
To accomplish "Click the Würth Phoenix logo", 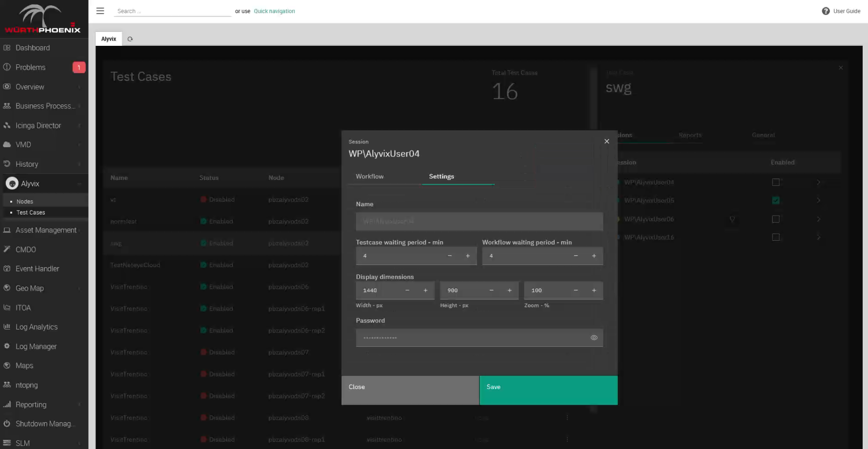I will tap(43, 19).
